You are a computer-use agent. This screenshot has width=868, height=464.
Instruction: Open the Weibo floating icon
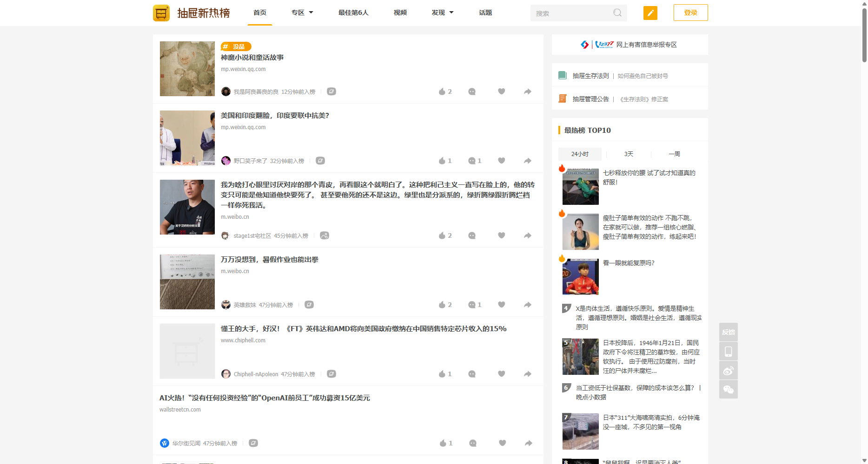coord(728,370)
